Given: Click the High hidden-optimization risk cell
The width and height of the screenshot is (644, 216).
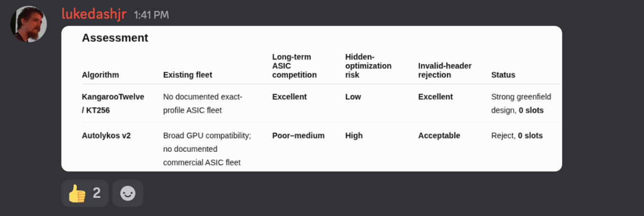Looking at the screenshot, I should tap(353, 136).
